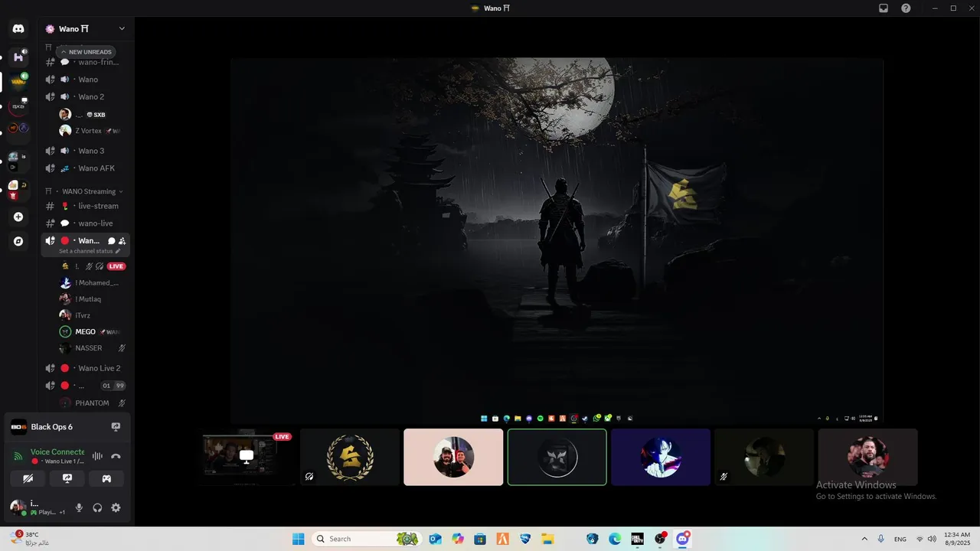Select the dark blue anime avatar tile
Screen dimensions: 980x551
[661, 457]
